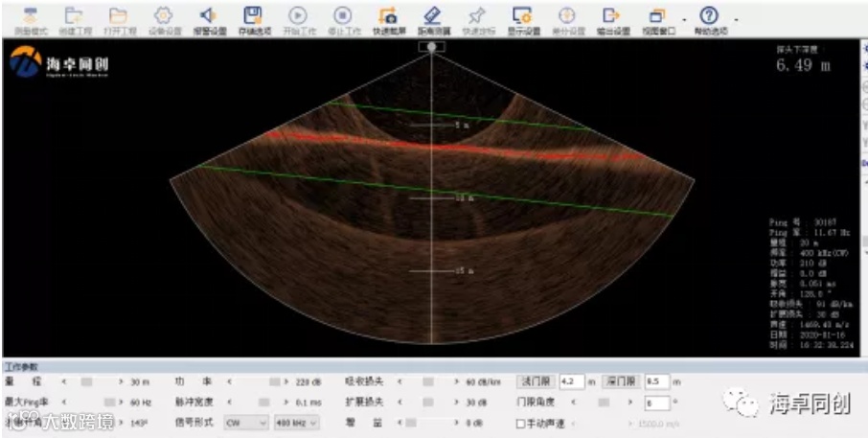The image size is (868, 438).
Task: Click the 15 m range label
Action: [464, 271]
